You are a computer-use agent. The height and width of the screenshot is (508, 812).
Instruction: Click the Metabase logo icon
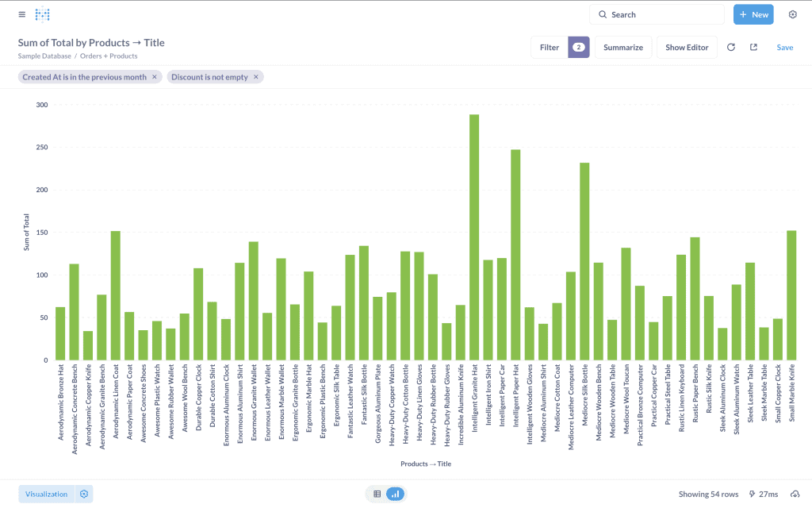43,14
